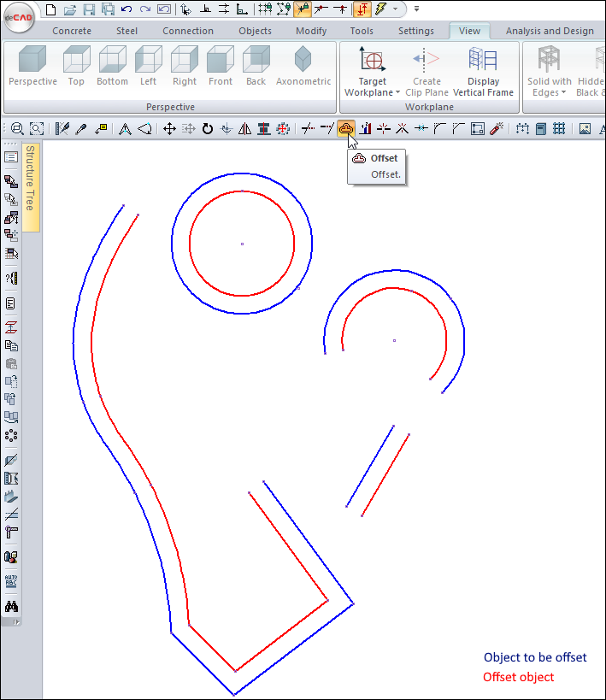606x700 pixels.
Task: Switch to the Concrete ribbon tab
Action: click(72, 31)
